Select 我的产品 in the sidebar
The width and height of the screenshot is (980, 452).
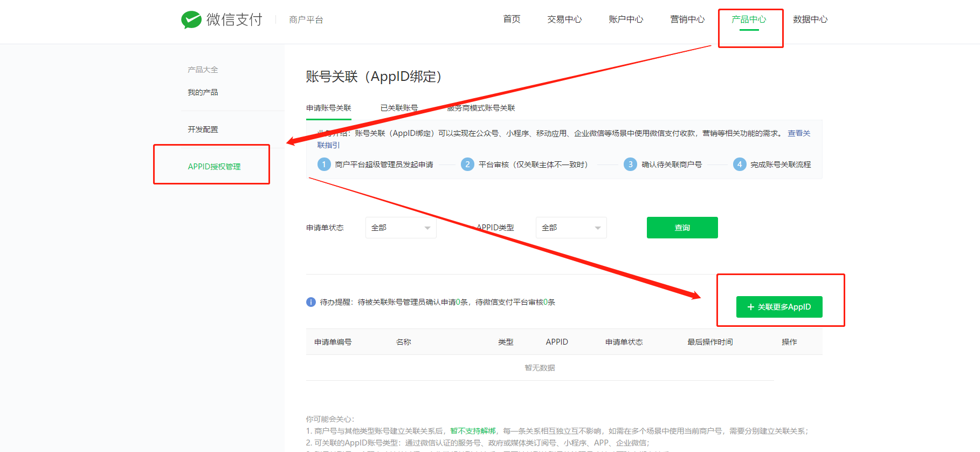tap(203, 92)
